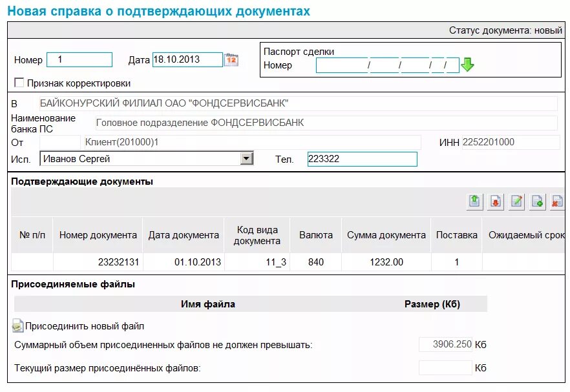Image resolution: width=570 pixels, height=392 pixels.
Task: Expand the Исп. dropdown arrow
Action: point(247,158)
